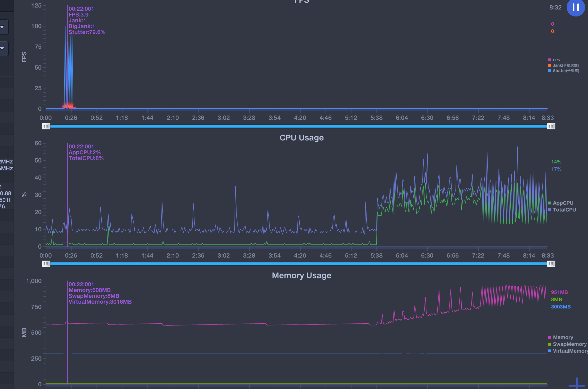Click the Memory legend color square
The width and height of the screenshot is (588, 389).
[x=549, y=337]
